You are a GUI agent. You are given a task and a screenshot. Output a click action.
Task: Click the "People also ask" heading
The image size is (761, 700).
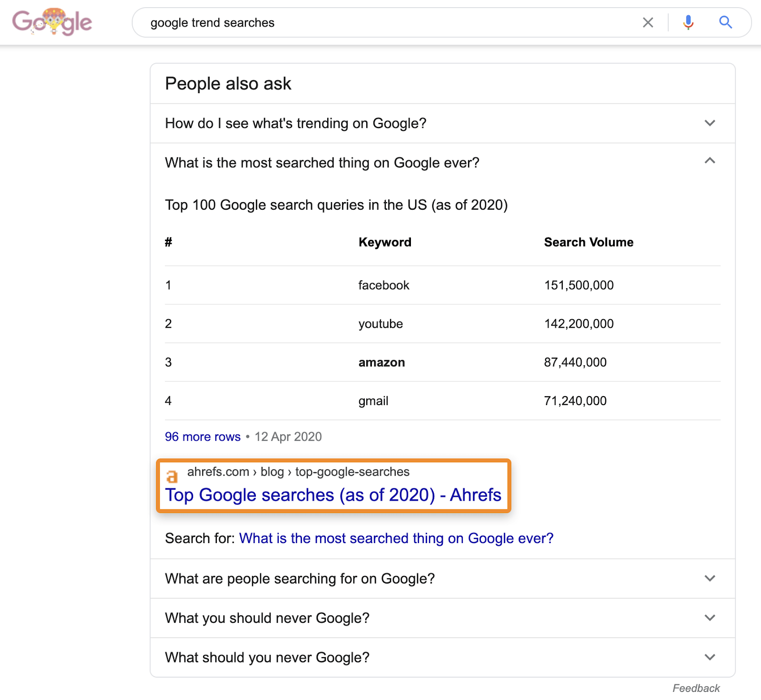click(x=228, y=83)
